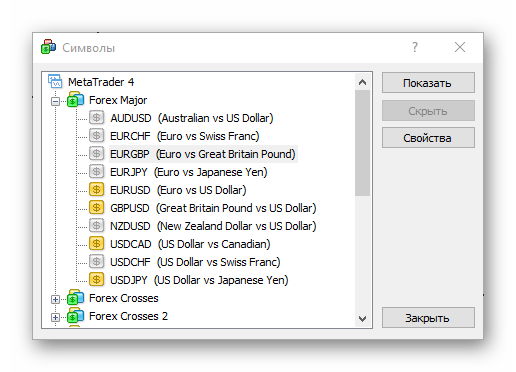This screenshot has height=372, width=516.
Task: Select the Forex Crosses label
Action: point(124,298)
